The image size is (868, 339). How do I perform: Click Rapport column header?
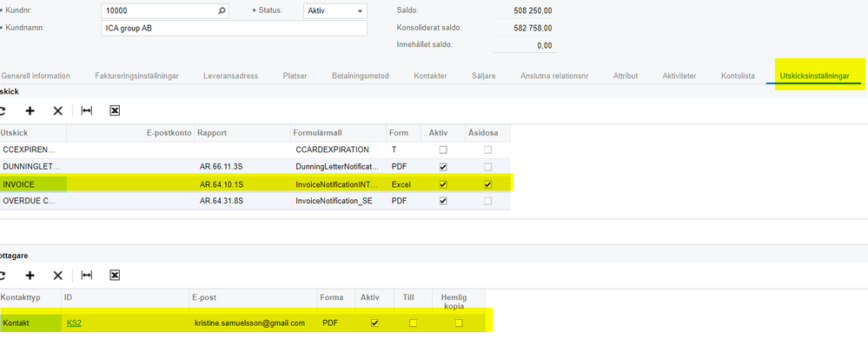click(242, 133)
